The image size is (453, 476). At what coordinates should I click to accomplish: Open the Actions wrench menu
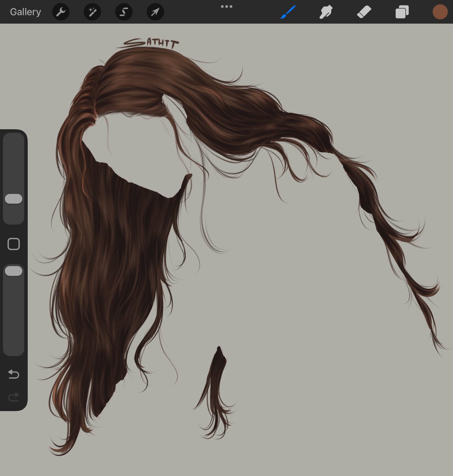pyautogui.click(x=61, y=12)
